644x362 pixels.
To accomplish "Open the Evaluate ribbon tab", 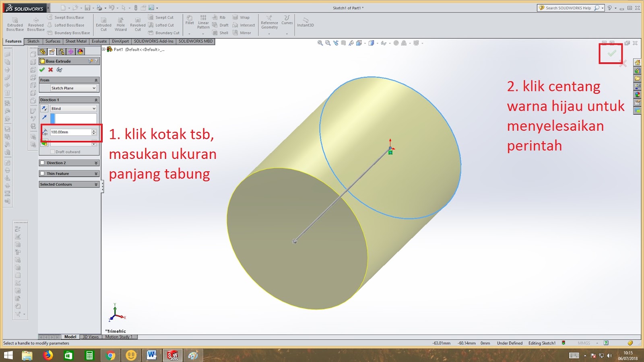I will 99,41.
